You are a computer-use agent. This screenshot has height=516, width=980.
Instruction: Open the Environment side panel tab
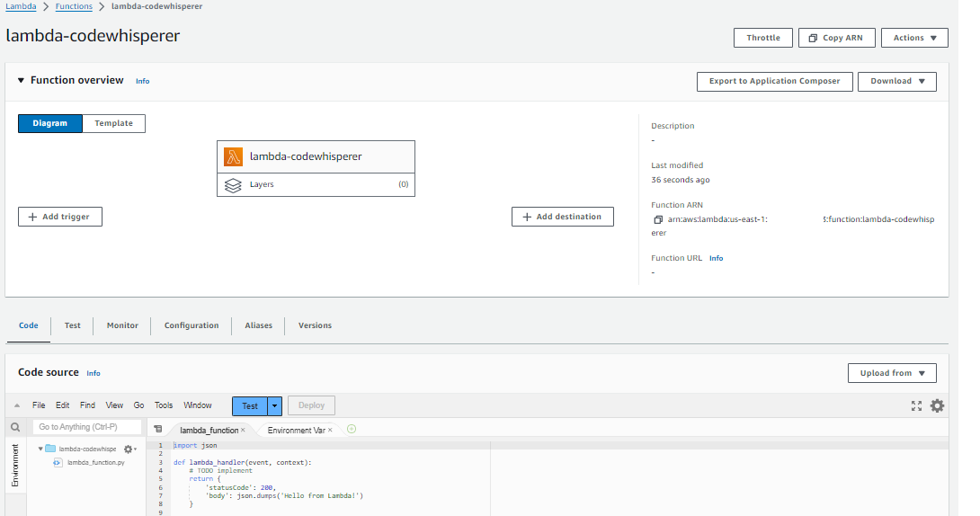[x=15, y=466]
